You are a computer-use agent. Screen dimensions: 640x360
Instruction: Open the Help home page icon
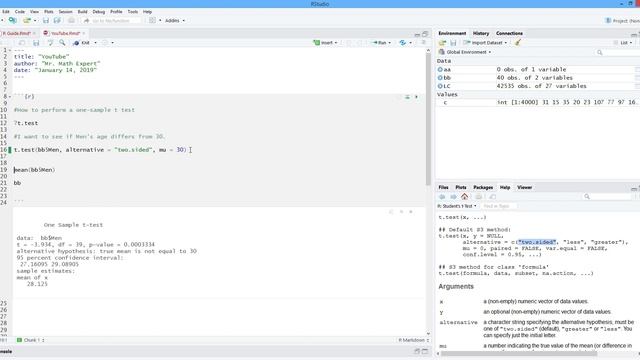pos(464,197)
